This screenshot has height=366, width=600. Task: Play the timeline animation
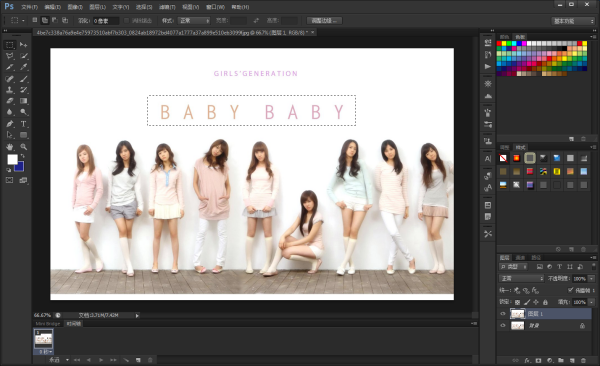click(101, 360)
